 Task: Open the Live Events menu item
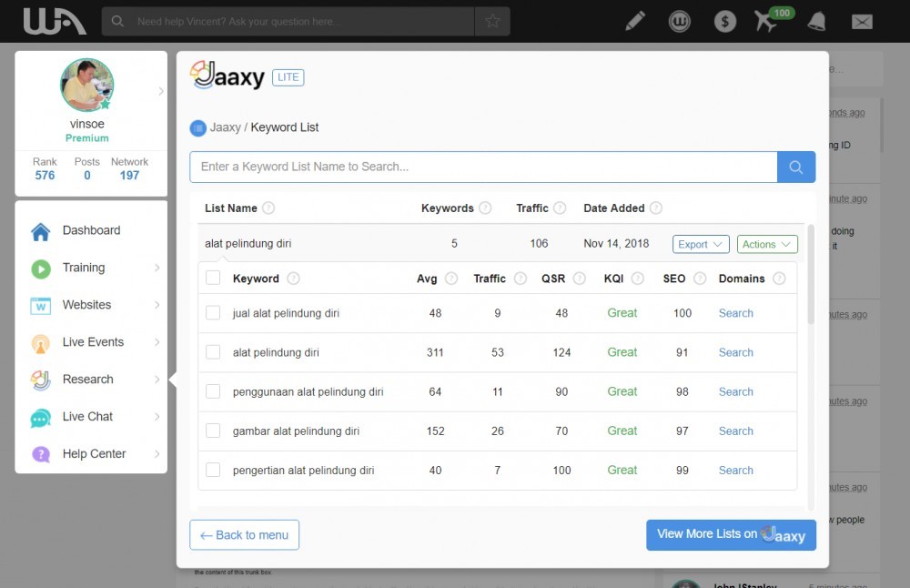[x=93, y=342]
